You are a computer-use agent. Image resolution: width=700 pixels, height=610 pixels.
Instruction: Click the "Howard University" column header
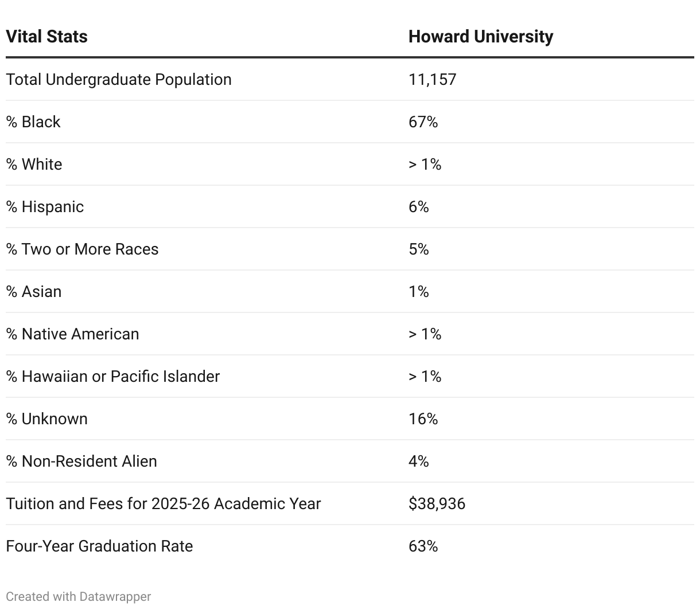480,37
